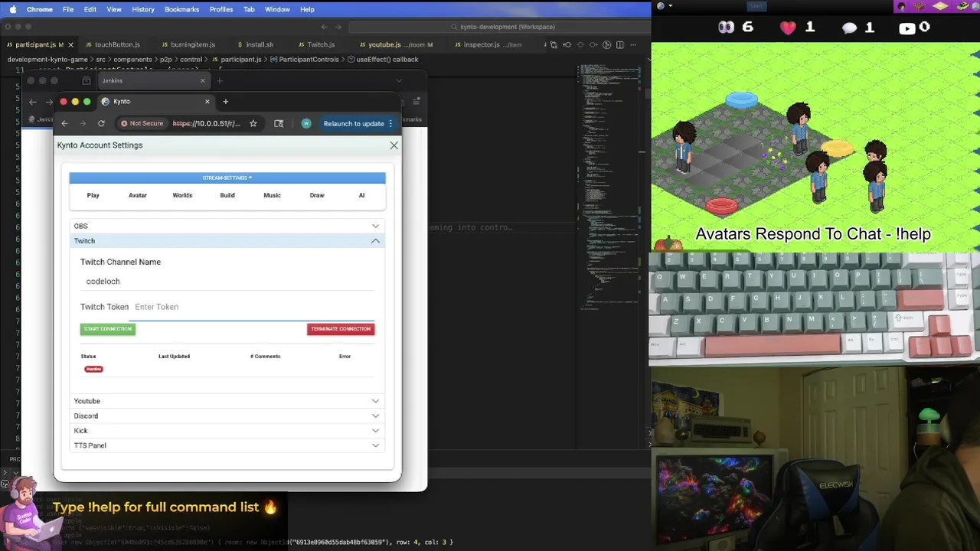Open the Help menu
The height and width of the screenshot is (551, 980).
pyautogui.click(x=307, y=9)
